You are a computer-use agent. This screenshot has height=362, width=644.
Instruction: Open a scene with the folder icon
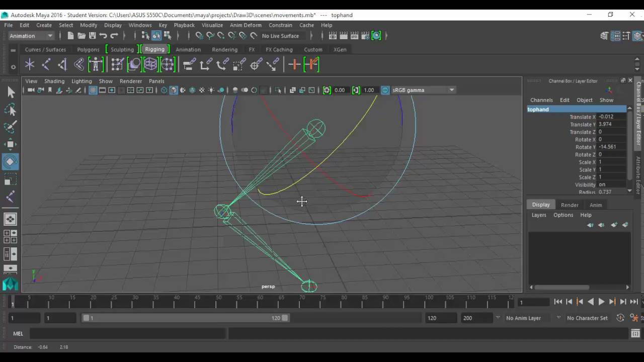[x=82, y=36]
